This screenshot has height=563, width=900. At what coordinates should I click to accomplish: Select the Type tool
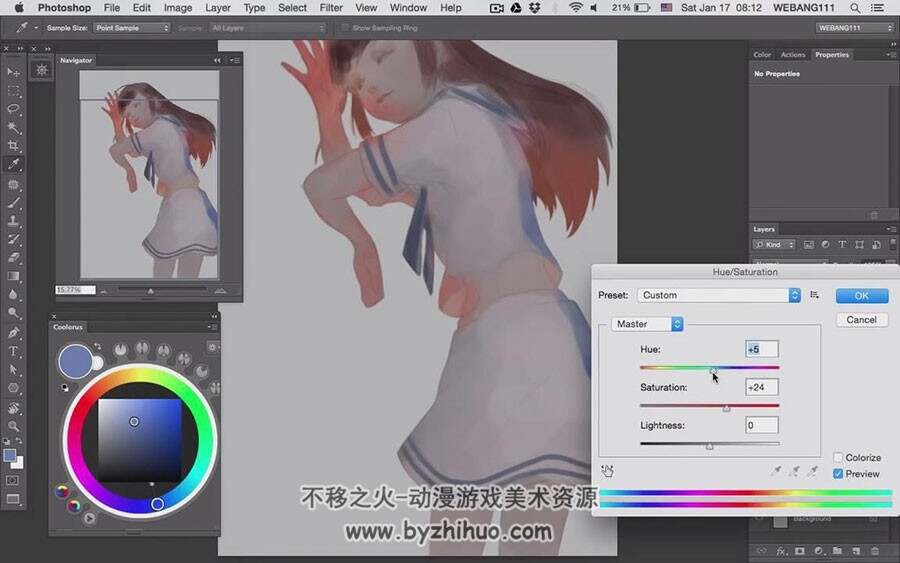click(x=13, y=351)
